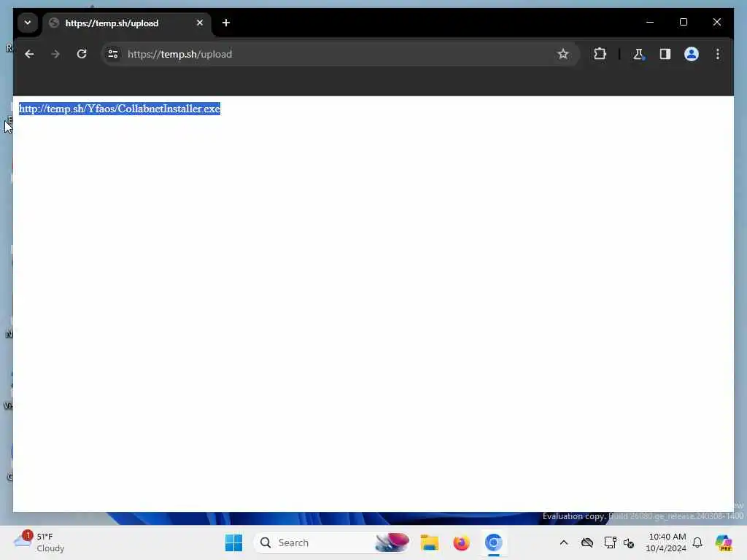This screenshot has width=747, height=560.
Task: Open Chrome Labs flask icon
Action: click(x=638, y=54)
